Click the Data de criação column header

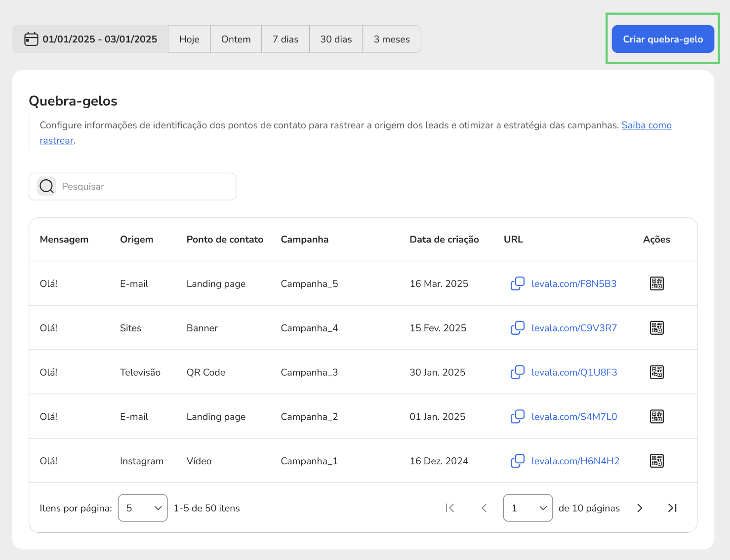point(445,240)
